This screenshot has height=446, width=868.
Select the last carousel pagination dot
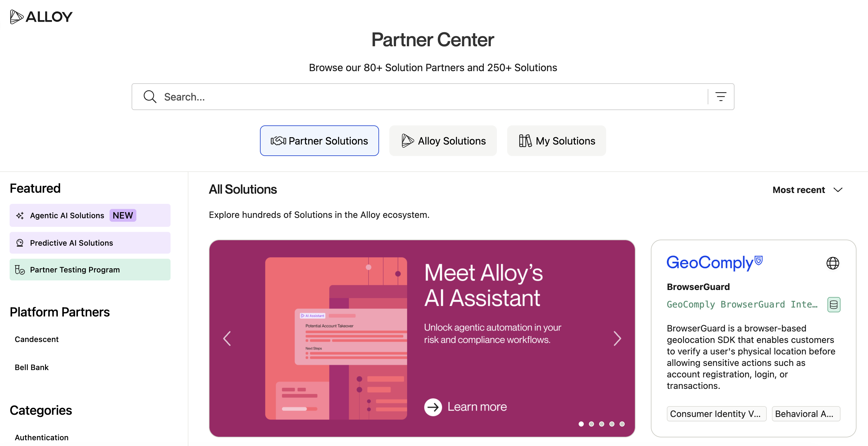click(622, 424)
